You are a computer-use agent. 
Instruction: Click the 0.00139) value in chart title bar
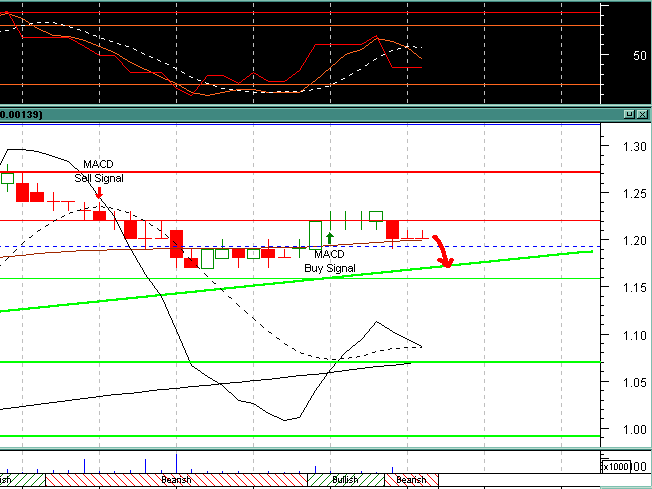[20, 114]
